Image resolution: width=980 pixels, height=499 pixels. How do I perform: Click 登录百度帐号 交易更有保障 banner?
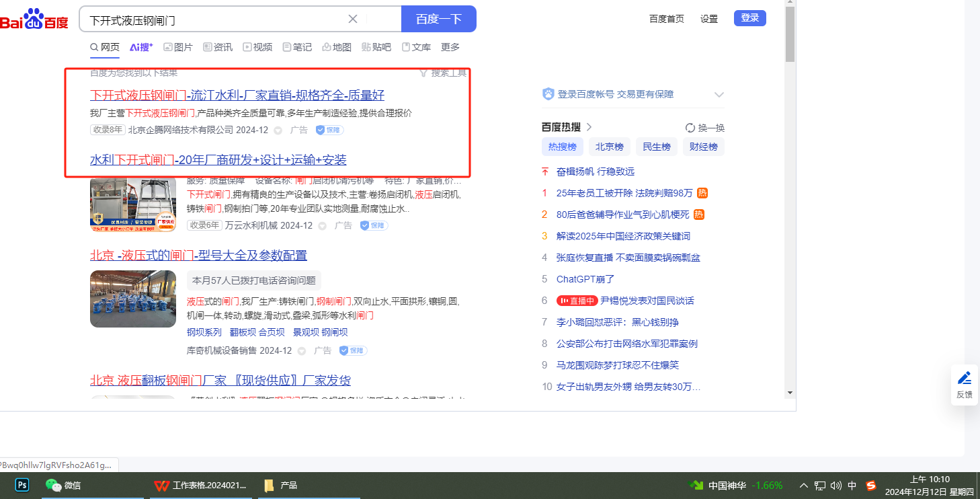click(608, 94)
